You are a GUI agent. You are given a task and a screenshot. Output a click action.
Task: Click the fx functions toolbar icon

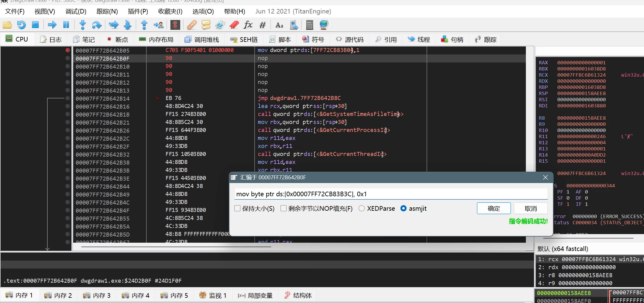click(248, 25)
